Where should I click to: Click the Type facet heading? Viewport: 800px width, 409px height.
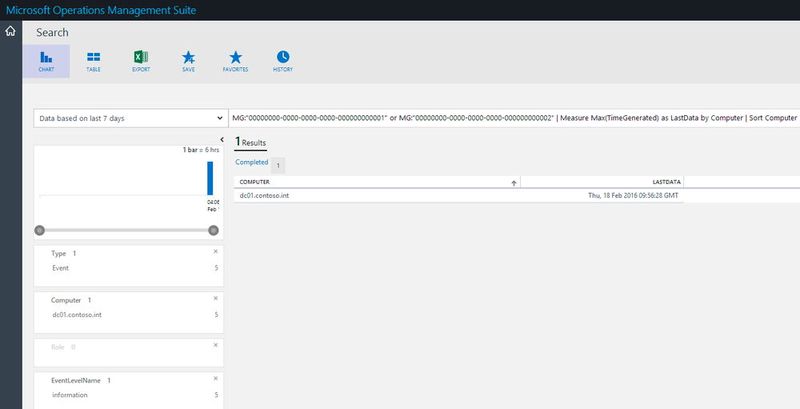59,253
